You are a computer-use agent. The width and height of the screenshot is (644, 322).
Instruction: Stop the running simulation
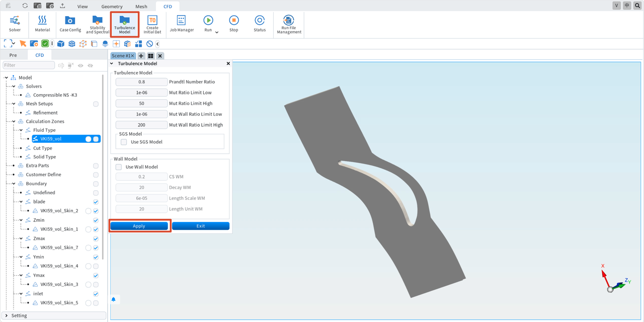click(x=233, y=24)
